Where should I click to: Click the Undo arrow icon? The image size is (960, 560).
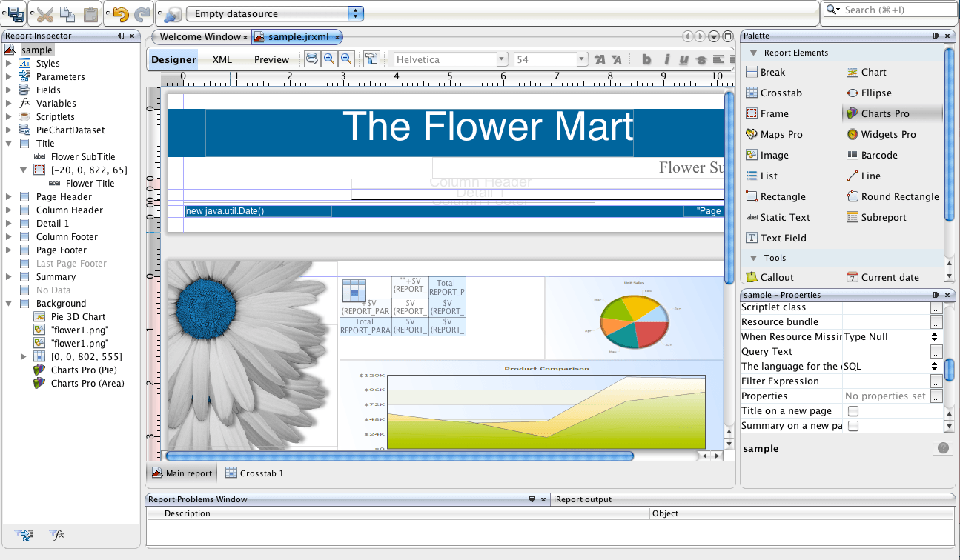tap(121, 13)
